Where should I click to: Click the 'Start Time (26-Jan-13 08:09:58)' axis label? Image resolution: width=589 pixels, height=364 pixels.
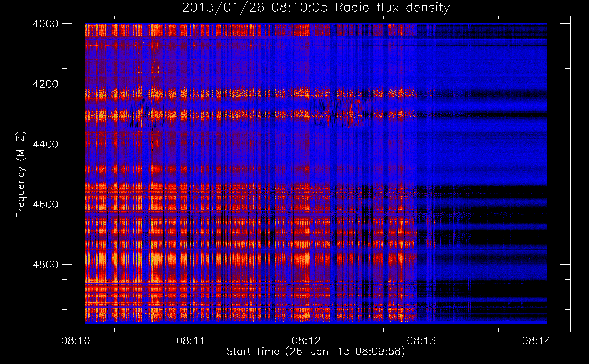(316, 352)
